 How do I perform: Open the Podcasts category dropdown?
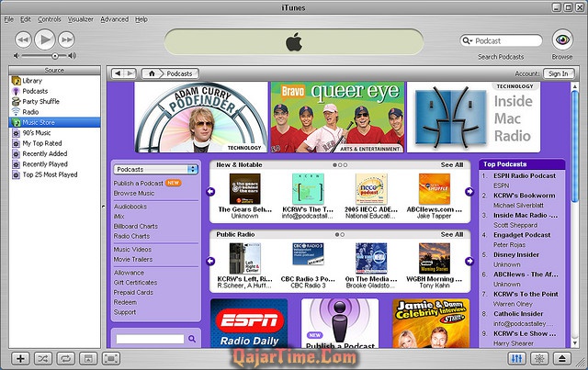[x=155, y=169]
